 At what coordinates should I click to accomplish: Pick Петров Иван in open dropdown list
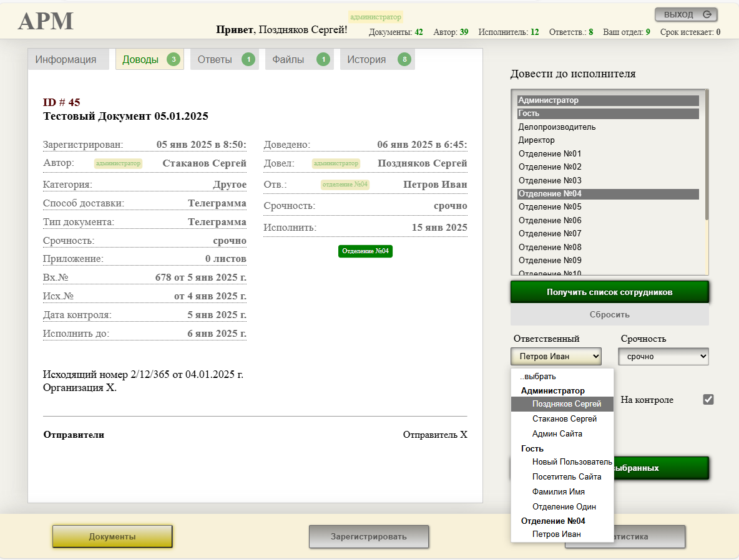(x=562, y=534)
